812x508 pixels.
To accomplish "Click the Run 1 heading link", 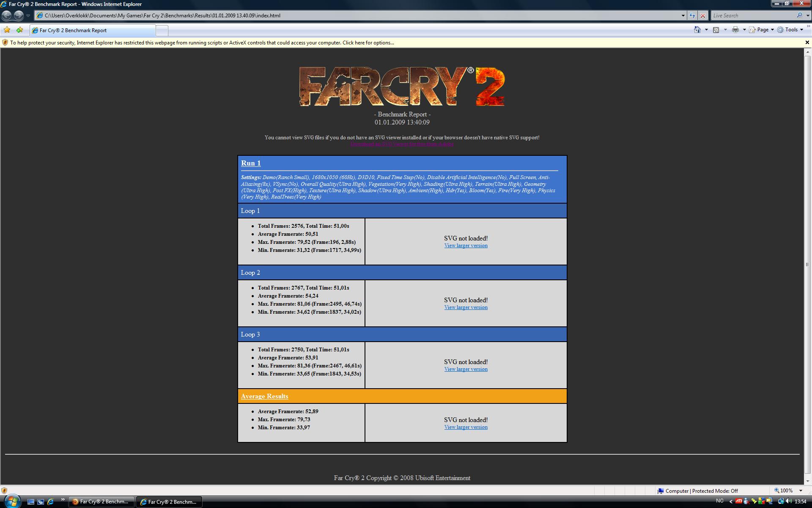I will point(251,163).
